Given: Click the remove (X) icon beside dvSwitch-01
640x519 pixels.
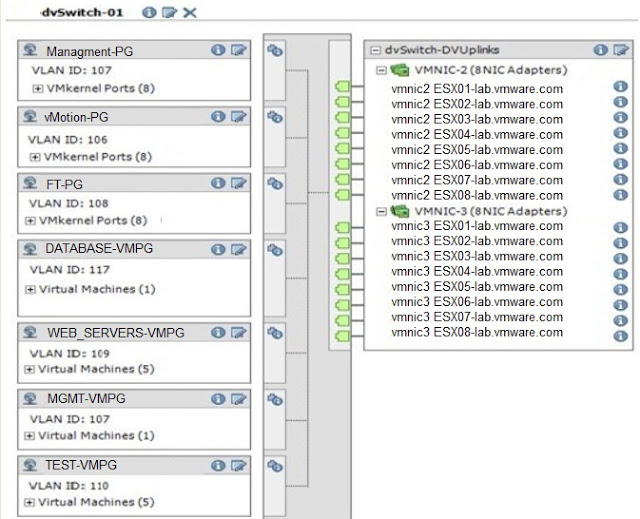Looking at the screenshot, I should pyautogui.click(x=189, y=12).
